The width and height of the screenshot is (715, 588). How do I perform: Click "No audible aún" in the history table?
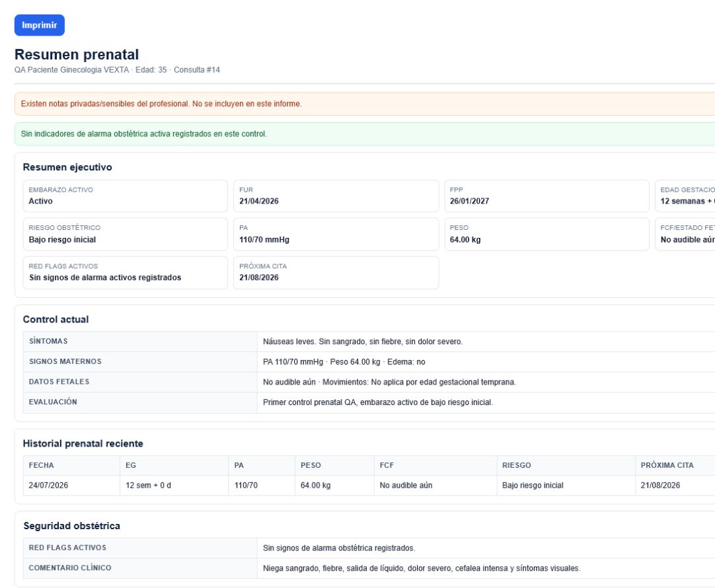coord(406,486)
